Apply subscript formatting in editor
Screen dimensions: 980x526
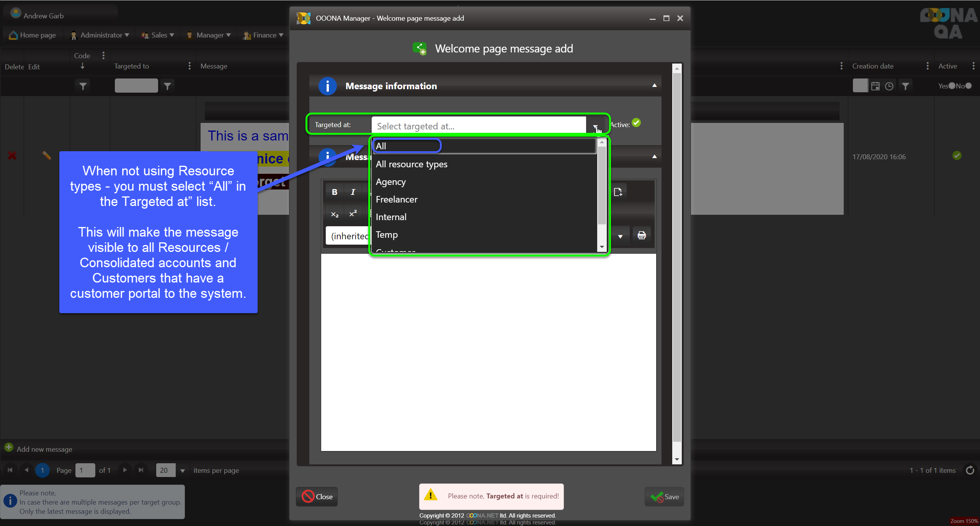click(335, 214)
